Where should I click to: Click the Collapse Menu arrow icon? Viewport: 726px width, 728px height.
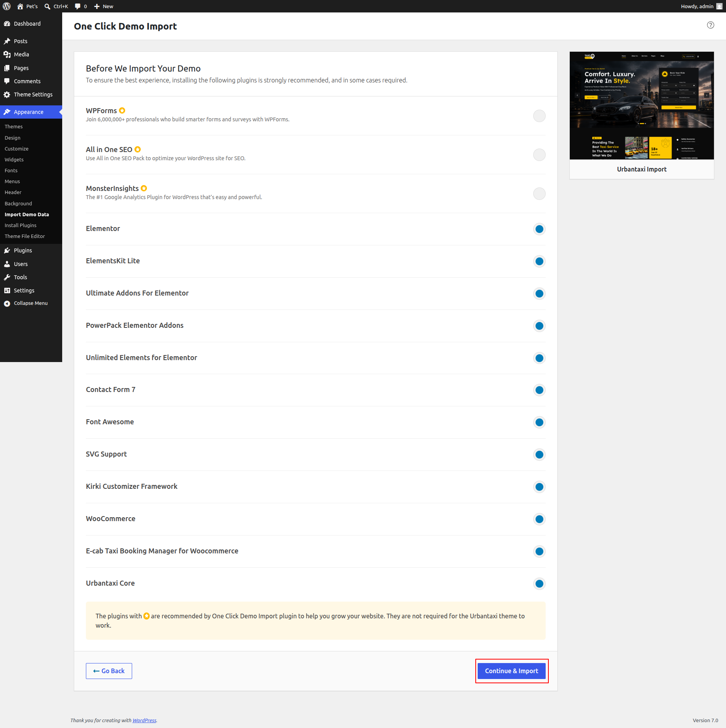click(7, 303)
